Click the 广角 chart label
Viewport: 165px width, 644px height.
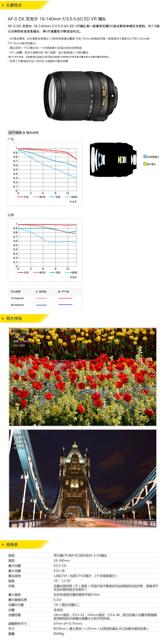[x=11, y=139]
